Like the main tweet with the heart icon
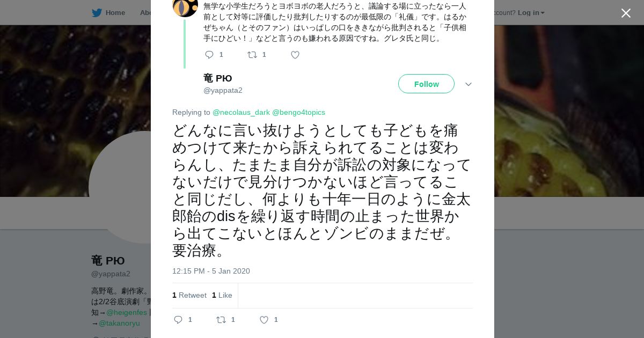The height and width of the screenshot is (338, 644). (x=264, y=320)
